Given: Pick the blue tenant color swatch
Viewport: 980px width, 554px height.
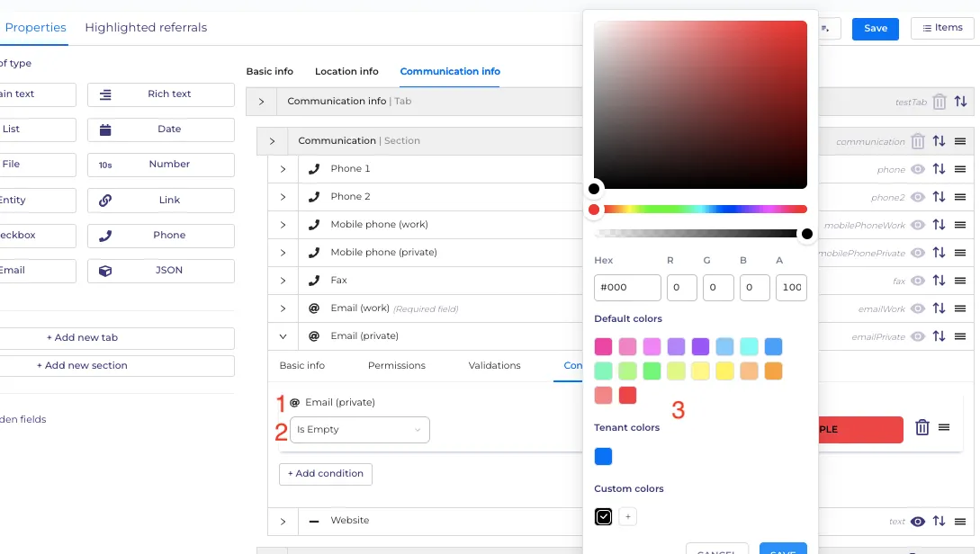Looking at the screenshot, I should [603, 457].
